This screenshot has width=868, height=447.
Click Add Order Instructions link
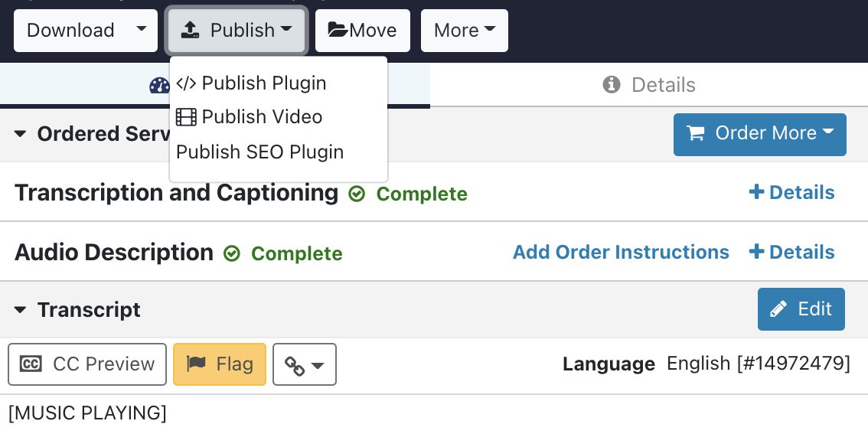(621, 252)
